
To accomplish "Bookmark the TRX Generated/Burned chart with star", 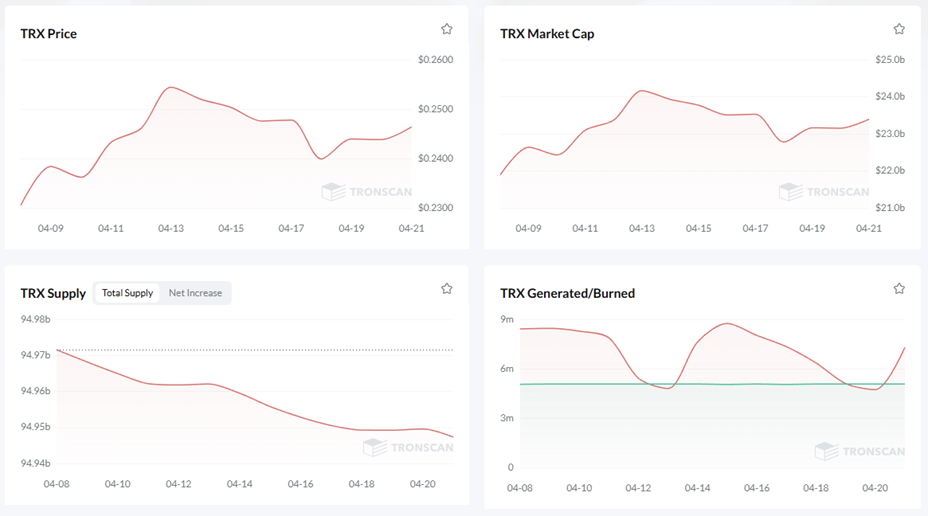I will (899, 289).
